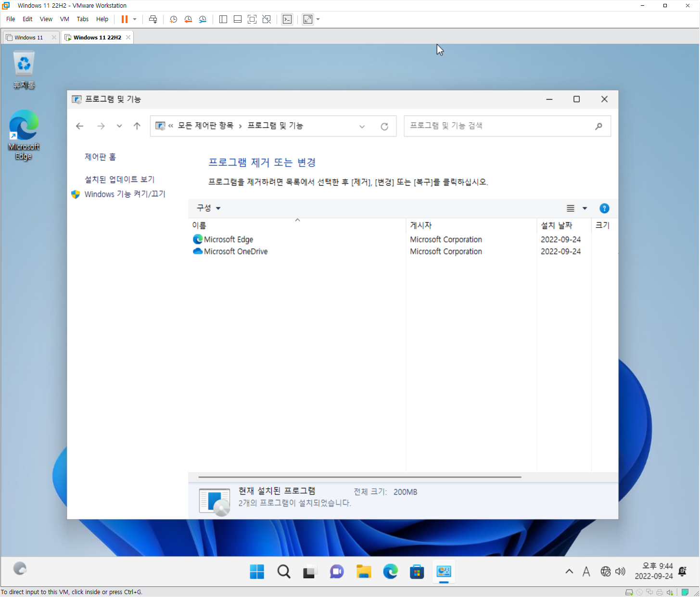Enter full screen mode icon in VMware toolbar
Screen dimensions: 700x597
click(x=252, y=19)
